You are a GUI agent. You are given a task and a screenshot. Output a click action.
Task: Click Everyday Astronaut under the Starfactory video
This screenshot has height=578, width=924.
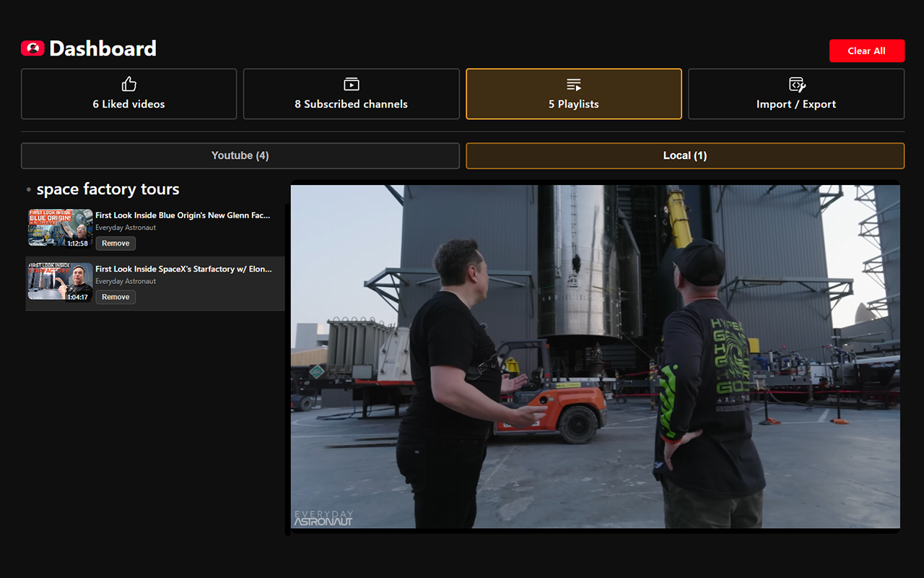(x=126, y=281)
